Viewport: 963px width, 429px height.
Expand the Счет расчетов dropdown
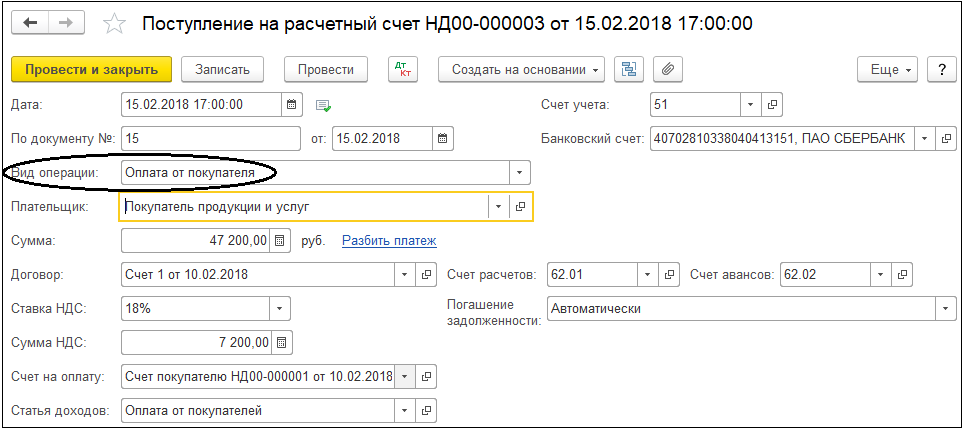pyautogui.click(x=649, y=274)
